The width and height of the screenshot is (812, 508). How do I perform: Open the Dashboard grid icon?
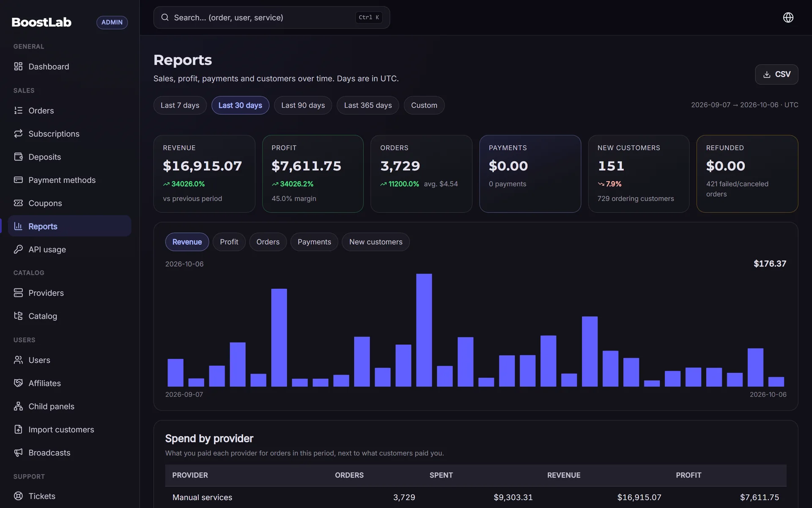click(18, 66)
